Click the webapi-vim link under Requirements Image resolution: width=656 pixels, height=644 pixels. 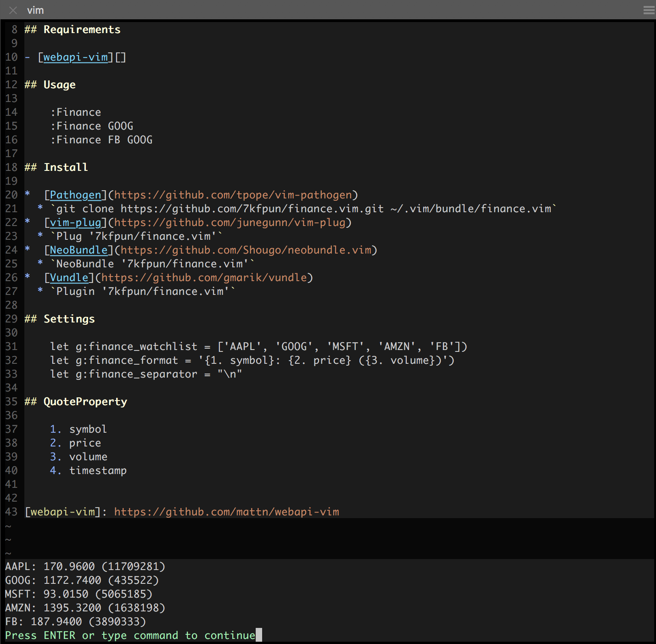76,57
